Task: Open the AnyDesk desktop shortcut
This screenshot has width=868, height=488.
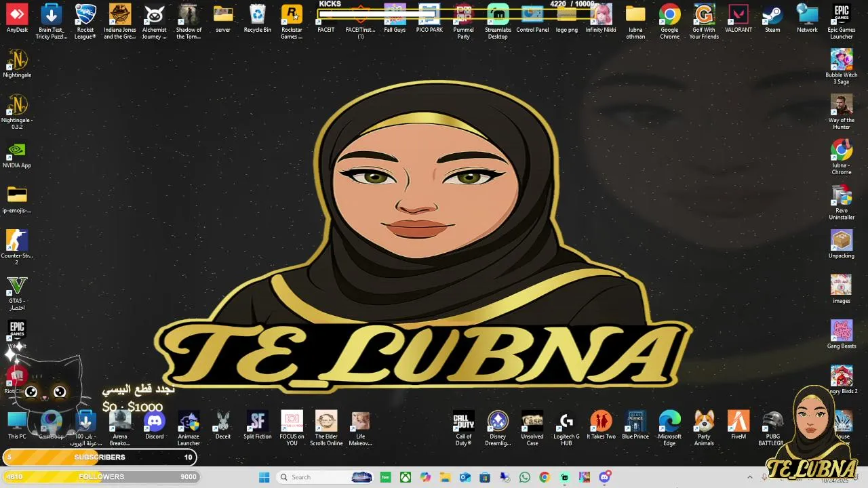Action: [17, 19]
